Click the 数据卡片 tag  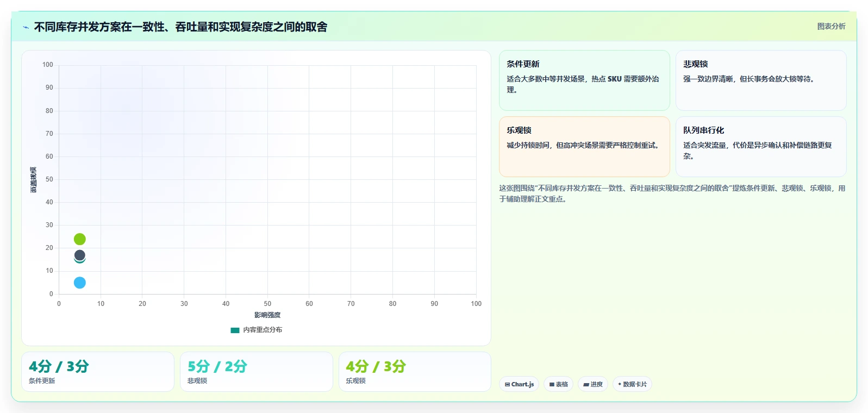632,384
